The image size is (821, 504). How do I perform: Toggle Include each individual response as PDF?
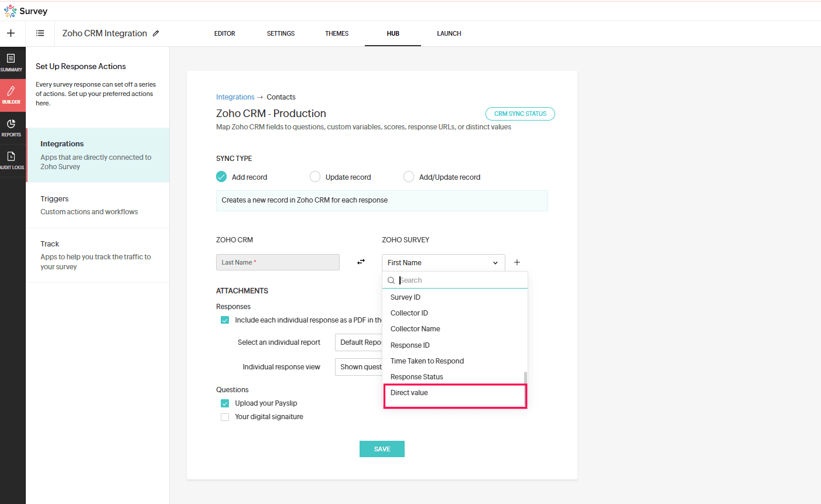[x=225, y=320]
